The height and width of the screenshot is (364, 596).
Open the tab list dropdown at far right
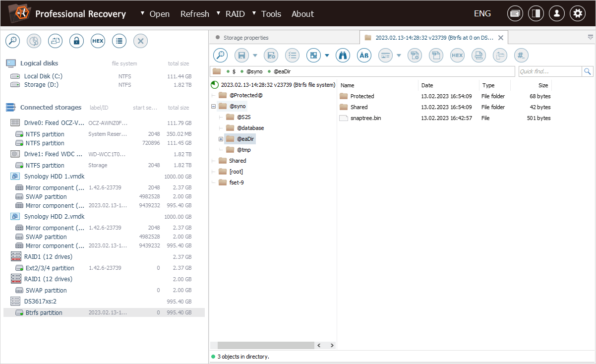[x=590, y=37]
